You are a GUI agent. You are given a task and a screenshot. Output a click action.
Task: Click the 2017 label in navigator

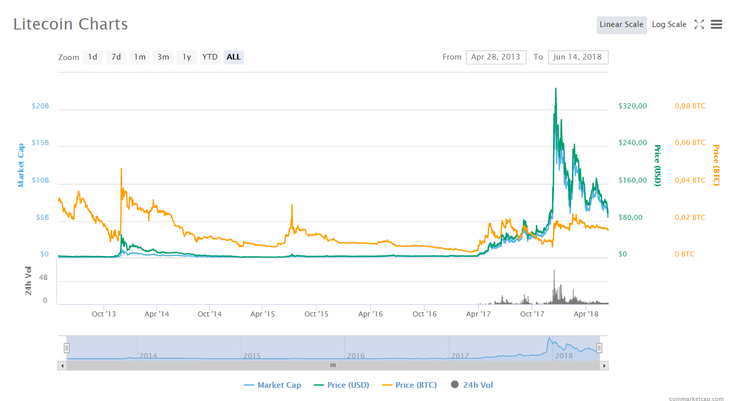coord(460,356)
